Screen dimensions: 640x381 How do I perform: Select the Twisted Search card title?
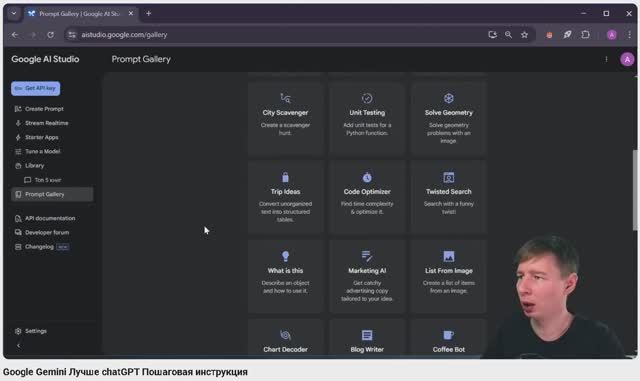[449, 192]
